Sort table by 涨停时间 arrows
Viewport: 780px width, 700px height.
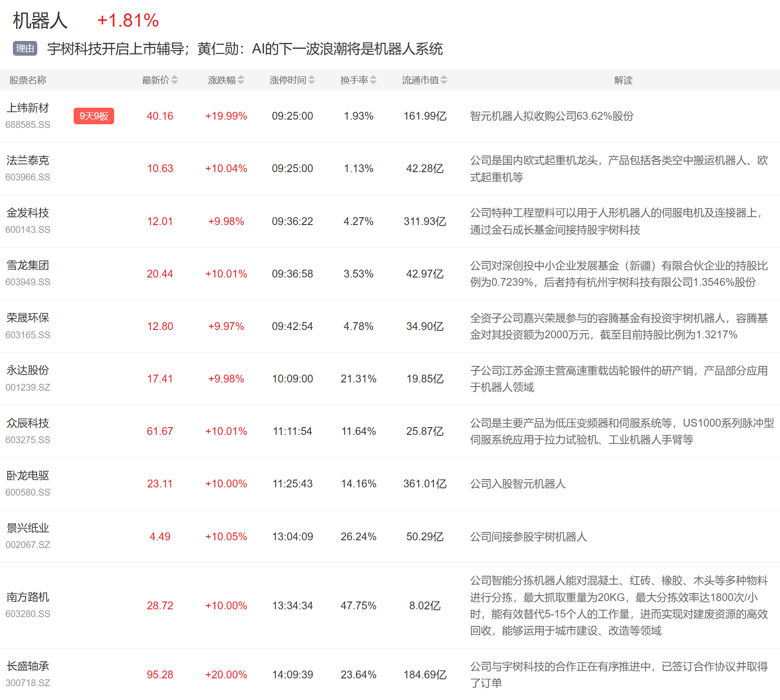click(312, 80)
